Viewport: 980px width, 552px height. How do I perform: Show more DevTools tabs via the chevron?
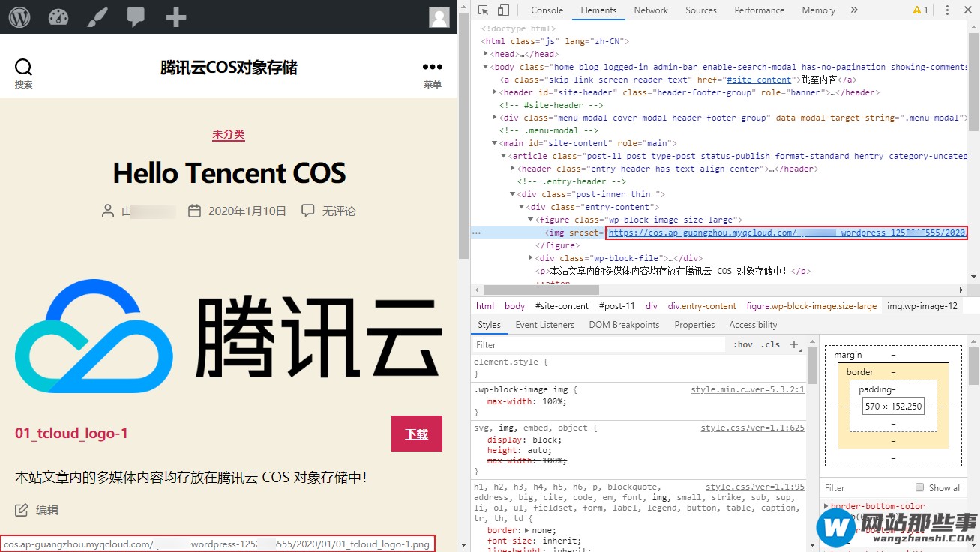[x=854, y=10]
